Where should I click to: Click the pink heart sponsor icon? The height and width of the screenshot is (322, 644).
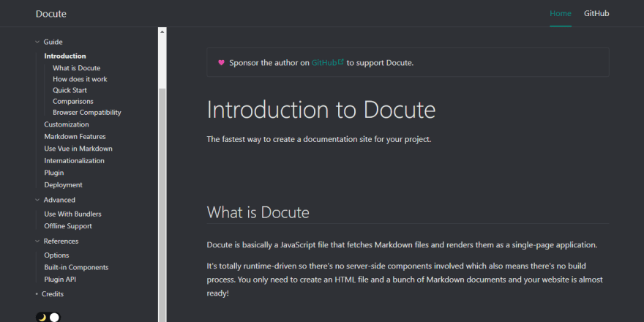pos(221,63)
